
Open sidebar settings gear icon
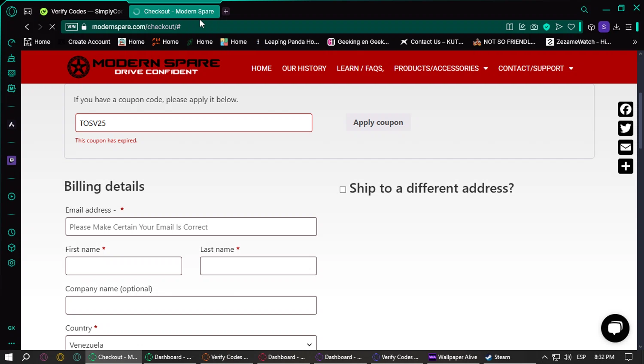12,263
